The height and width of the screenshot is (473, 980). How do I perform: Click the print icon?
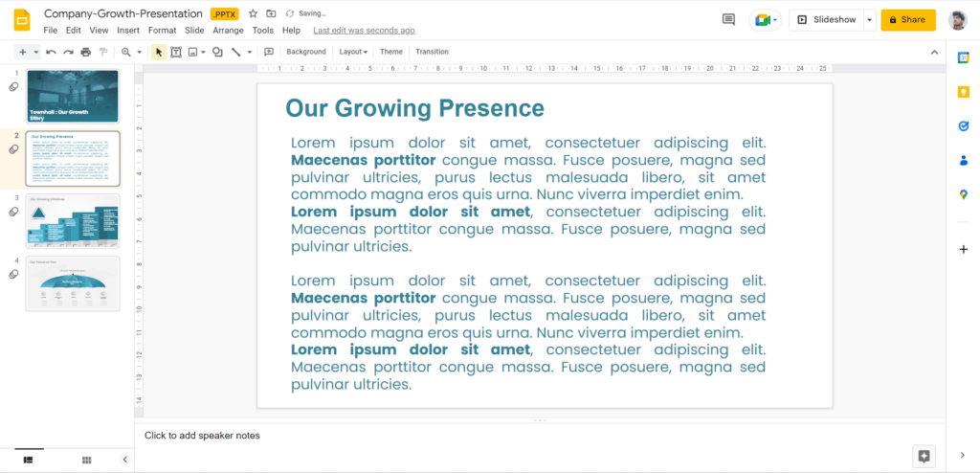85,52
